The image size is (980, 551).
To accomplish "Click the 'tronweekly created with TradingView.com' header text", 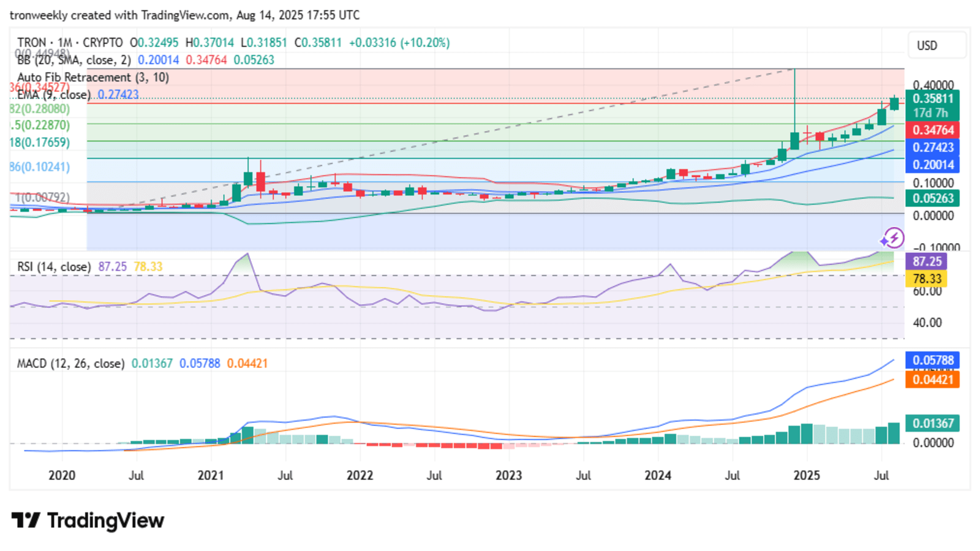I will [x=120, y=15].
